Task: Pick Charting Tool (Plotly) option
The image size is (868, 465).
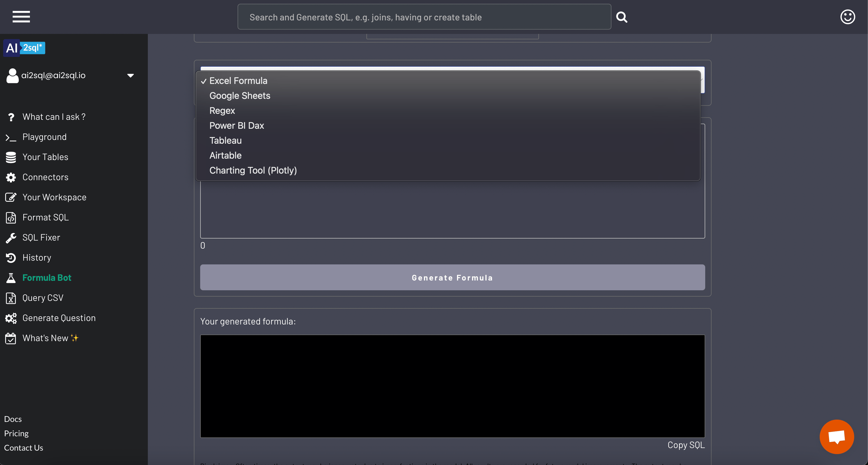Action: pyautogui.click(x=448, y=170)
